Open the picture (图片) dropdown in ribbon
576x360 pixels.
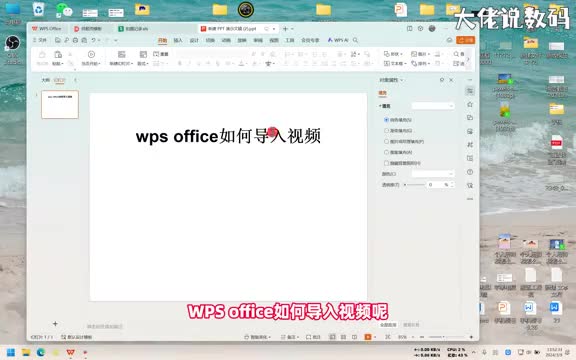click(420, 54)
